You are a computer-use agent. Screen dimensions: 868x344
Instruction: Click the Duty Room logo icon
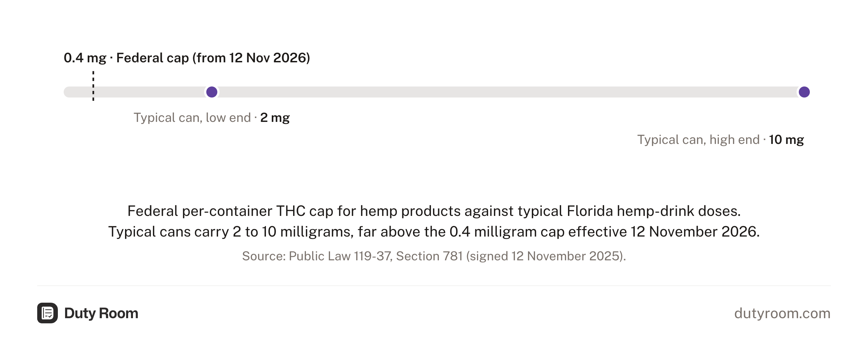coord(48,313)
